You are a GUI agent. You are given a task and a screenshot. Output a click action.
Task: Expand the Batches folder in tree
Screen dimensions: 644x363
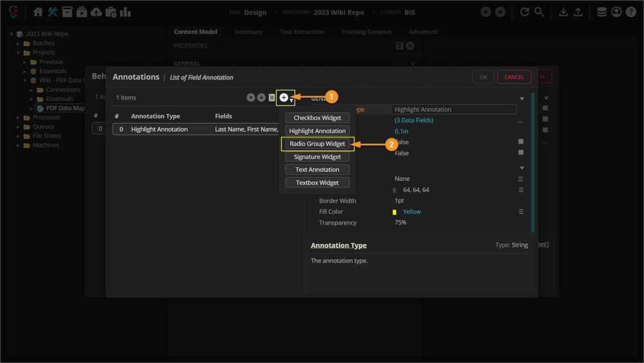(19, 43)
